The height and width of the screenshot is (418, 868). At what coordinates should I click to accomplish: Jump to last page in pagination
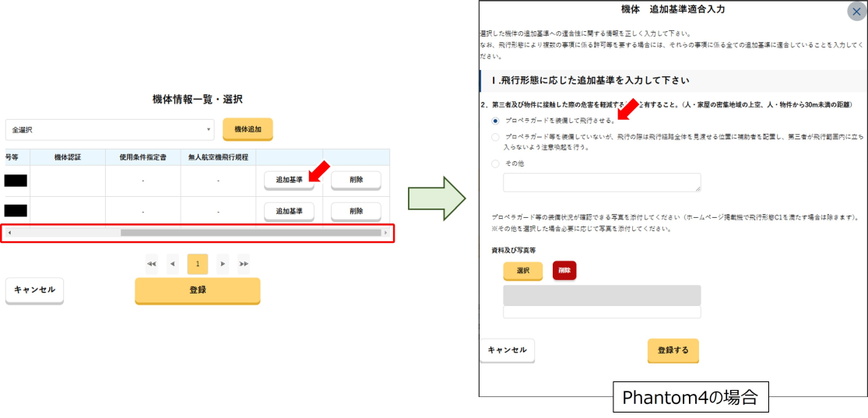(244, 264)
